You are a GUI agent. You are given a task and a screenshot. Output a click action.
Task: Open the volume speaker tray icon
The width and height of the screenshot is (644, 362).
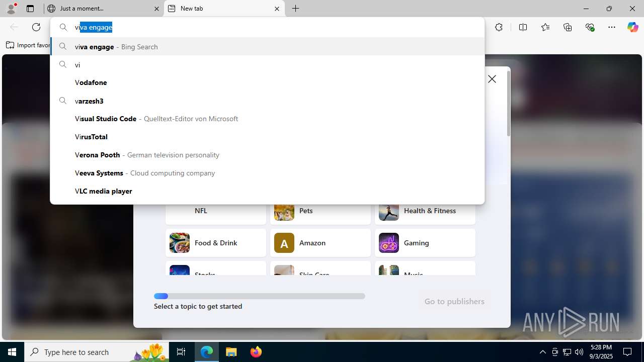click(579, 352)
